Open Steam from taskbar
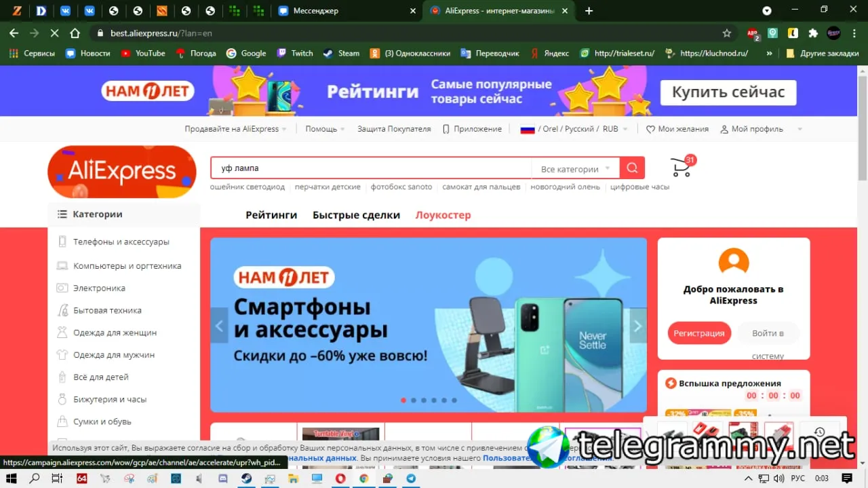 [x=246, y=478]
